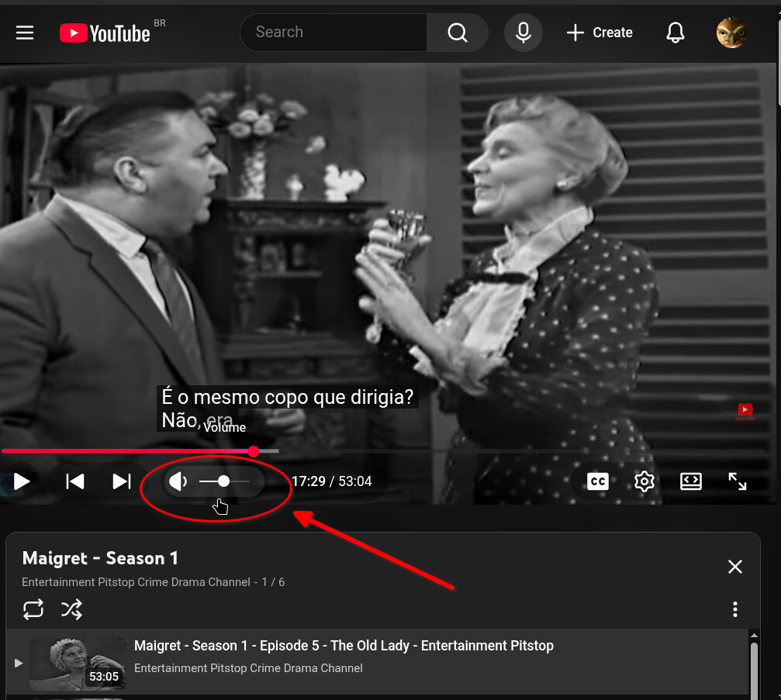Screen dimensions: 781x700
Task: Mute the video using speaker icon
Action: click(x=178, y=481)
